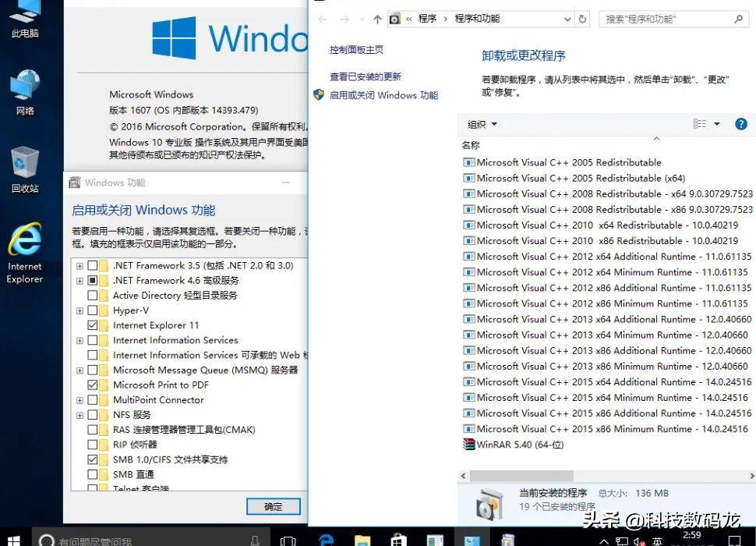Enable the Hyper-V feature checkbox
Screen dimensions: 756x546
click(93, 310)
